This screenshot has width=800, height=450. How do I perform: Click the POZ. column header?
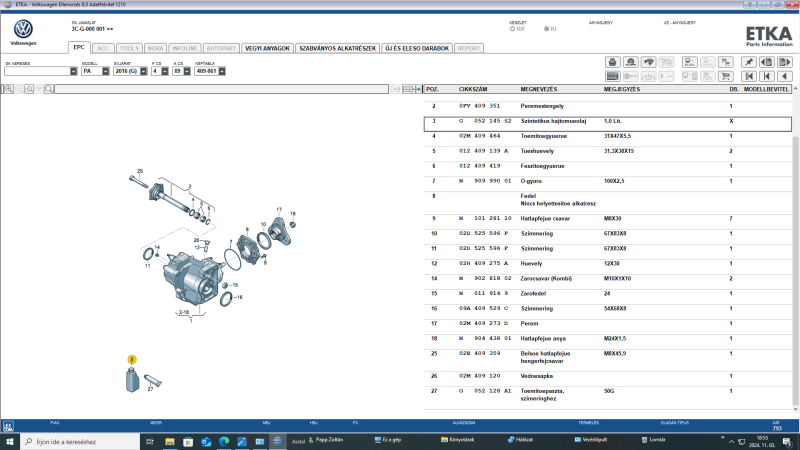(x=432, y=89)
